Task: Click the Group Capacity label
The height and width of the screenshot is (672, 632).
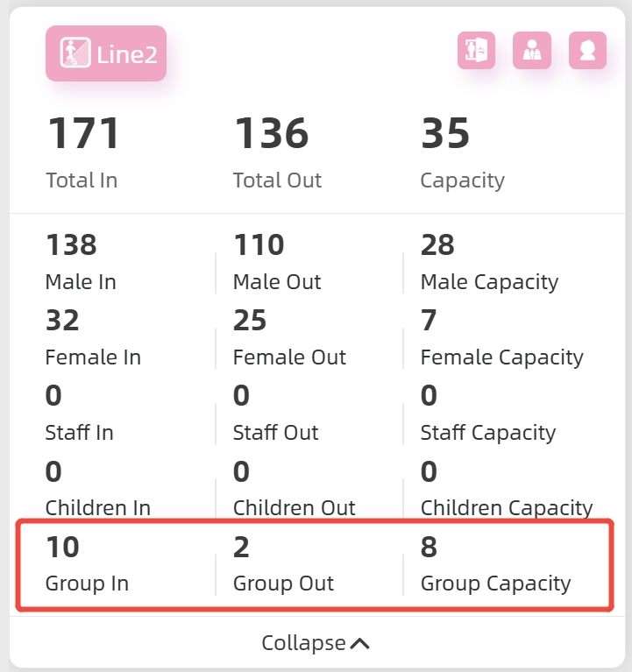Action: coord(495,583)
